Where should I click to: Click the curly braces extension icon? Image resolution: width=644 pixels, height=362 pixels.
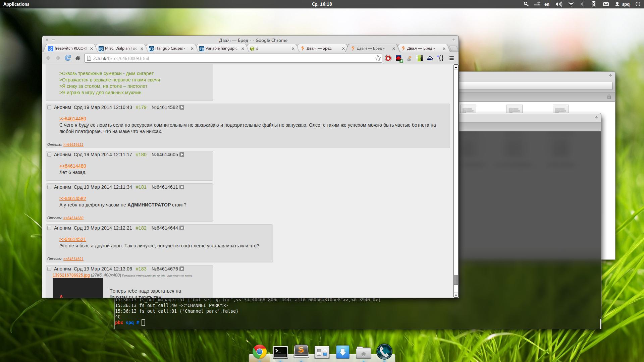click(x=440, y=58)
